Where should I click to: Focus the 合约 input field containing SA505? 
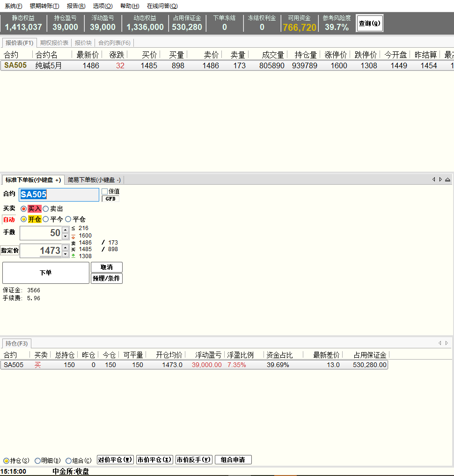click(x=59, y=195)
